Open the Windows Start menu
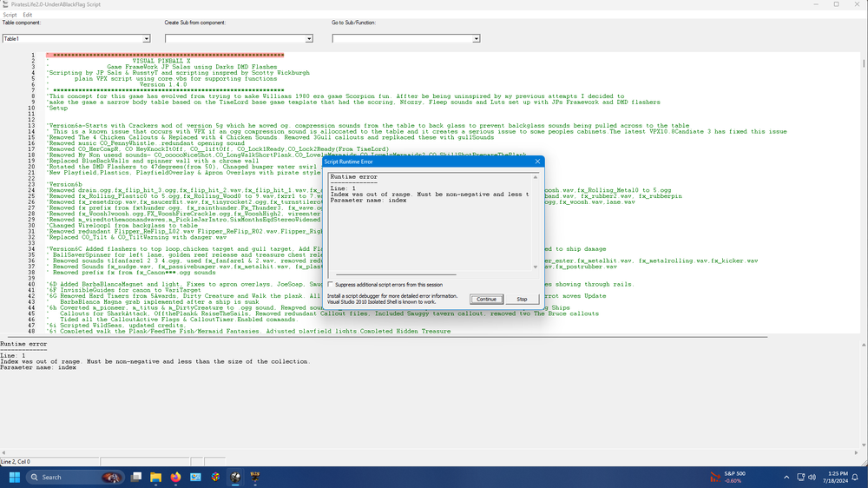Screen dimensions: 868x488 15,477
